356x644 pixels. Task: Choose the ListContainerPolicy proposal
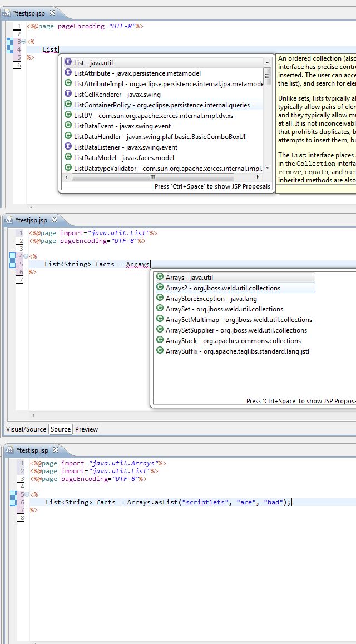[164, 105]
